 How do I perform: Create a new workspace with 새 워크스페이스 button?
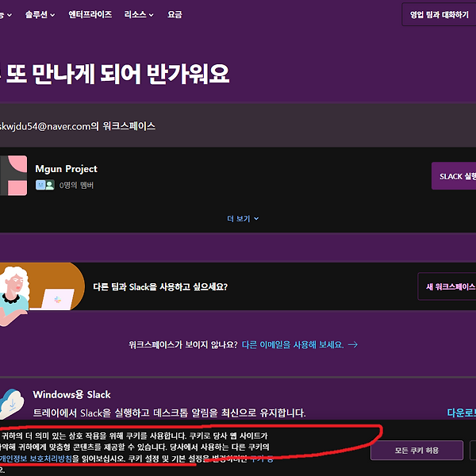(447, 286)
